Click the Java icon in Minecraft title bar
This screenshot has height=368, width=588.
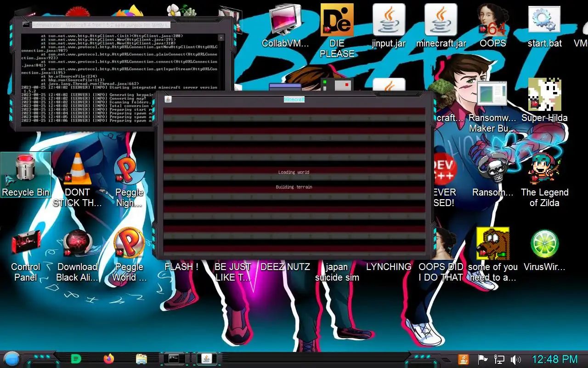click(x=168, y=99)
